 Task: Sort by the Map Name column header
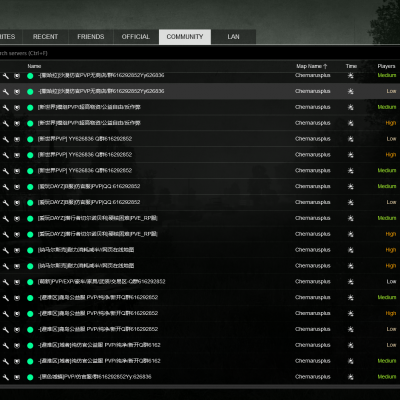(312, 66)
